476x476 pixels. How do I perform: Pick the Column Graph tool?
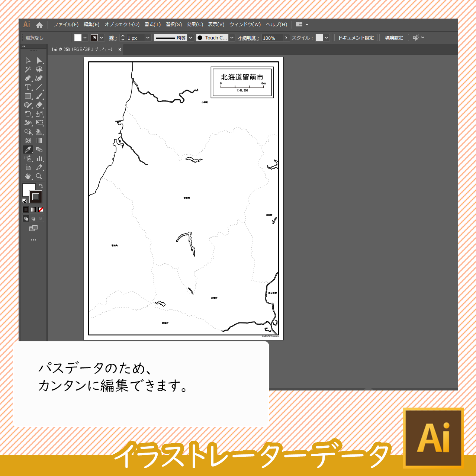click(x=39, y=158)
